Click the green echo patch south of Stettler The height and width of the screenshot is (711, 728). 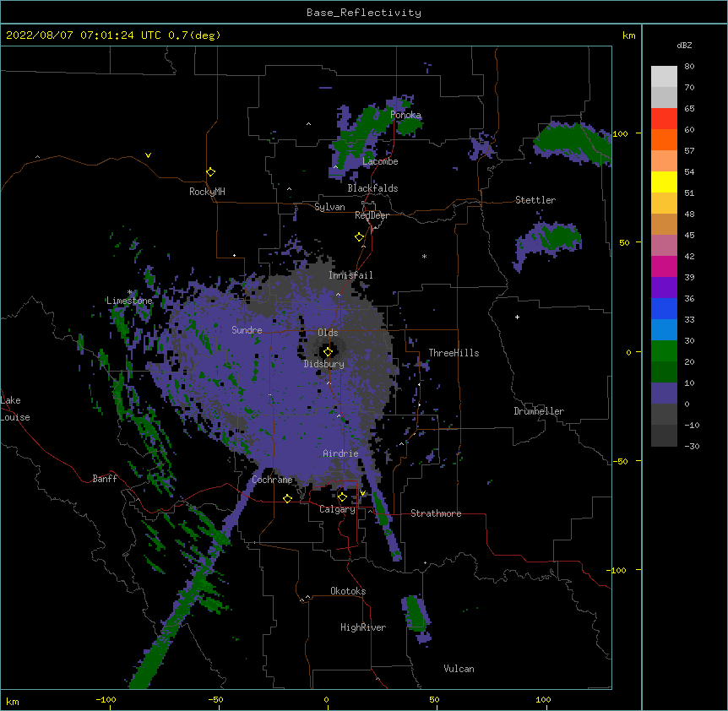click(561, 236)
